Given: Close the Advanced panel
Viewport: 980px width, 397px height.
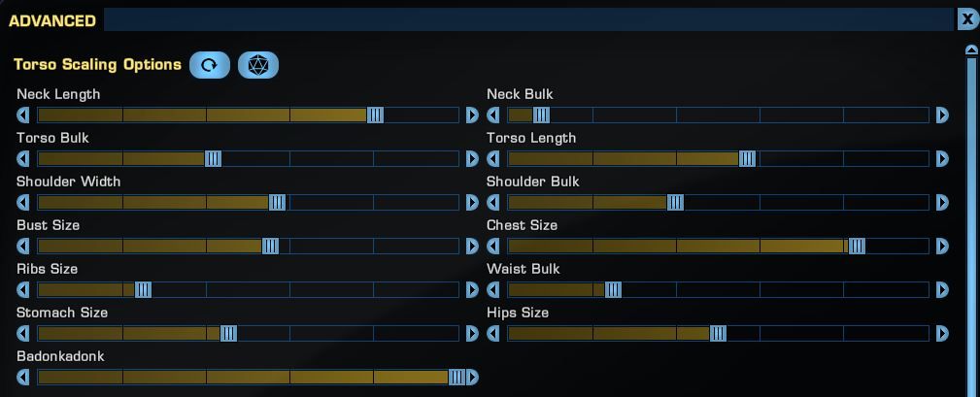Looking at the screenshot, I should coord(968,19).
